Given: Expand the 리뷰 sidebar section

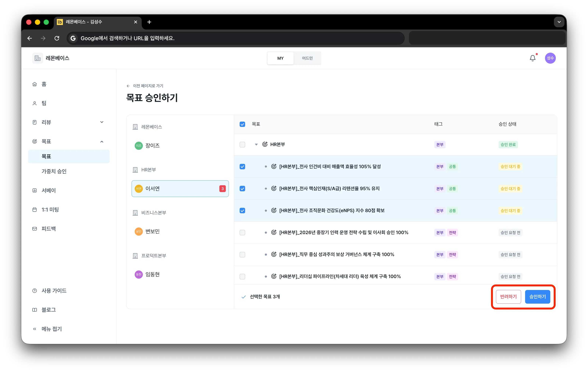Looking at the screenshot, I should 102,122.
